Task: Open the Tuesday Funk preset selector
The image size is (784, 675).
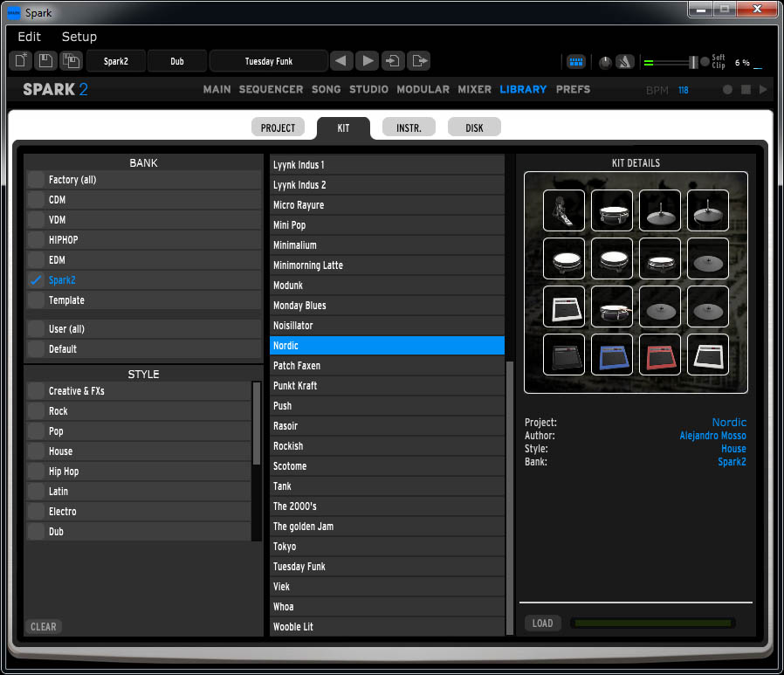Action: (x=269, y=61)
